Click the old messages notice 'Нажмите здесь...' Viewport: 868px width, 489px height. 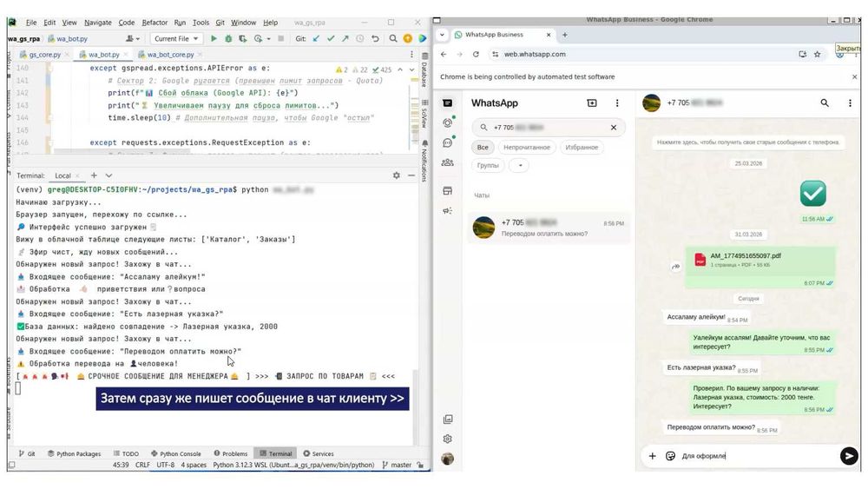tap(748, 142)
